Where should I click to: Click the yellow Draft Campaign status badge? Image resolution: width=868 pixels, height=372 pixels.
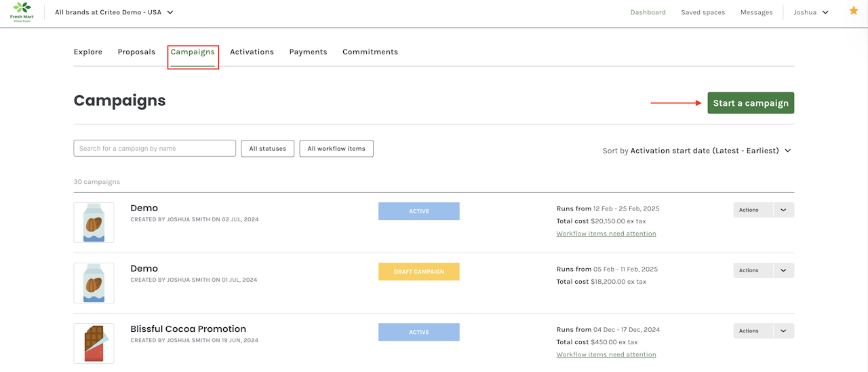pos(419,272)
